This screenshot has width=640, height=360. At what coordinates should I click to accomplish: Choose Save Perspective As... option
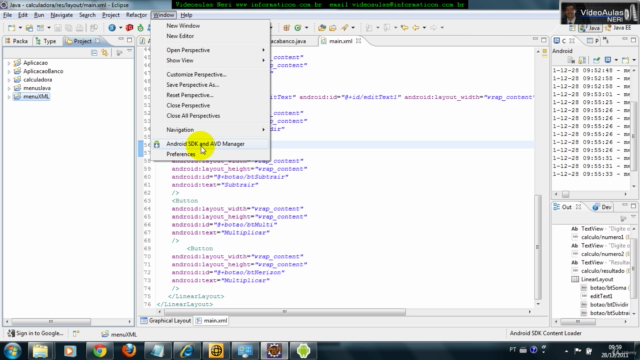[x=193, y=84]
